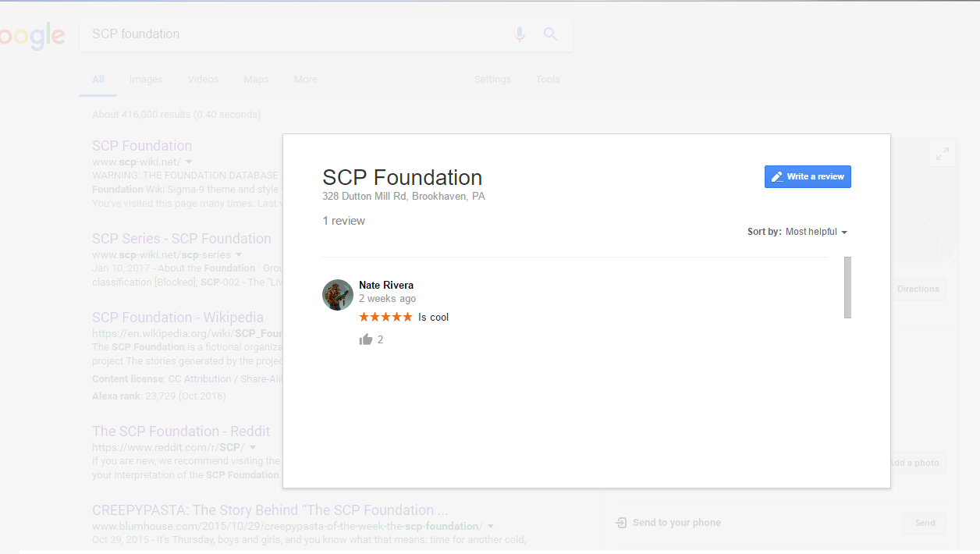
Task: Switch to the Maps tab
Action: (x=256, y=80)
